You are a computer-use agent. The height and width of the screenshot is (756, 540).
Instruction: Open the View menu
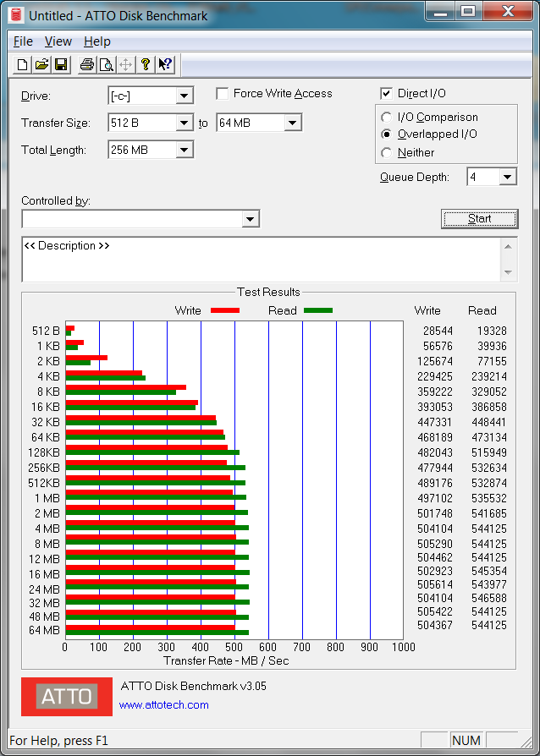click(x=58, y=41)
